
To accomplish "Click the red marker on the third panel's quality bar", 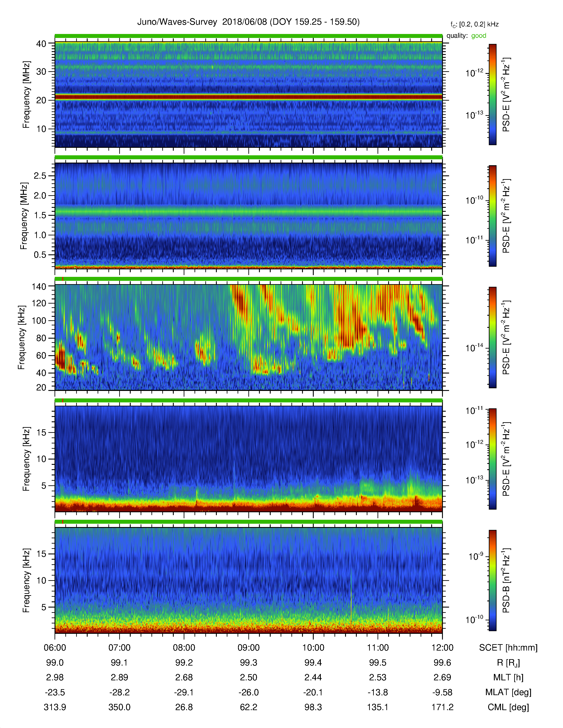I will pyautogui.click(x=63, y=279).
